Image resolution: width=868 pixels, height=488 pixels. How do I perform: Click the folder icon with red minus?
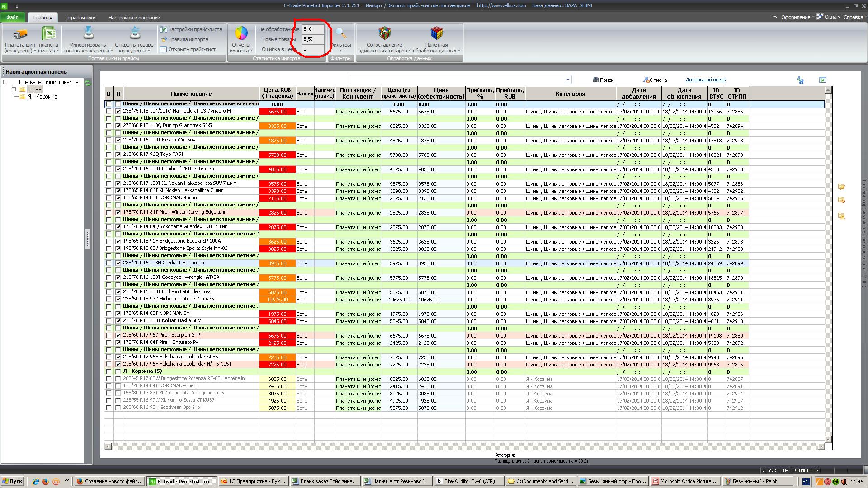[841, 200]
